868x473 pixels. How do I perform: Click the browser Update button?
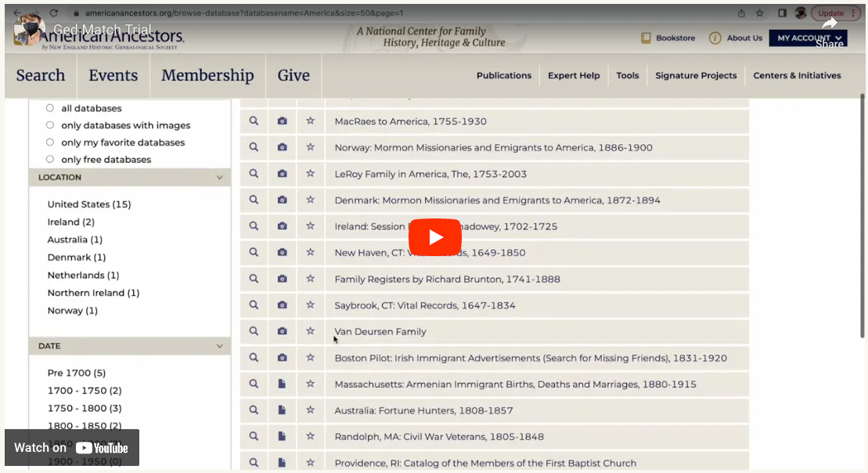[836, 13]
